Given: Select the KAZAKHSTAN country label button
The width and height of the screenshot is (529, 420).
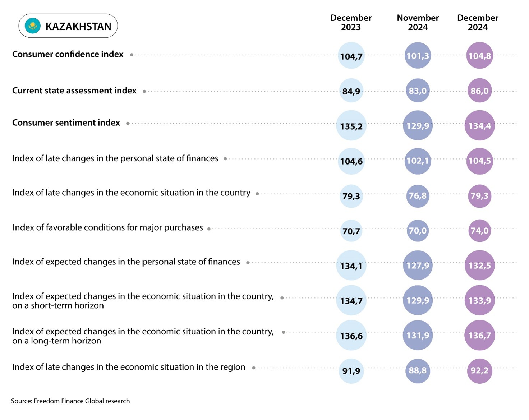Looking at the screenshot, I should [x=68, y=26].
